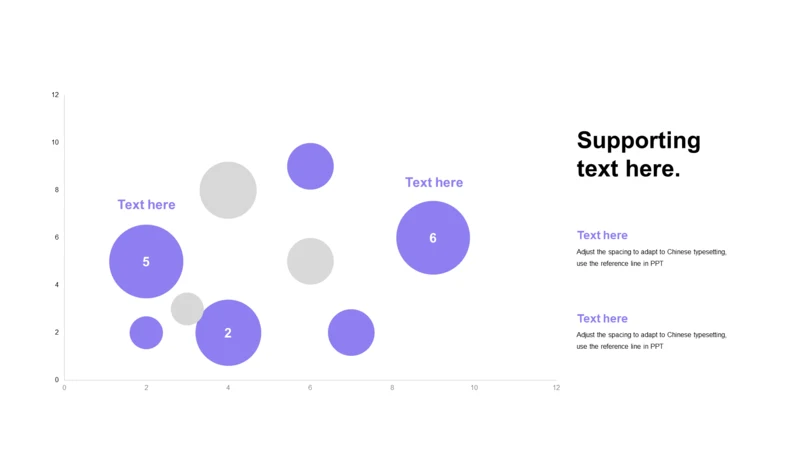Screen dimensions: 800x450
Task: Select the small purple bubble at bottom left
Action: pyautogui.click(x=146, y=333)
